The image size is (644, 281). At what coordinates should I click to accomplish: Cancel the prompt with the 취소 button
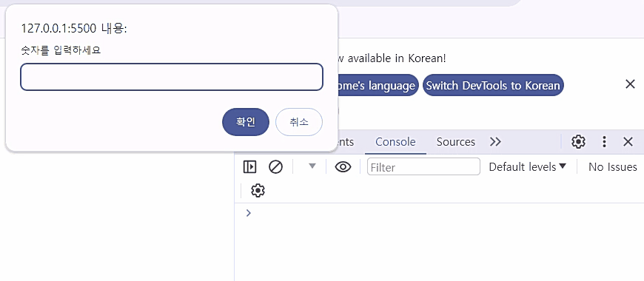pyautogui.click(x=299, y=122)
